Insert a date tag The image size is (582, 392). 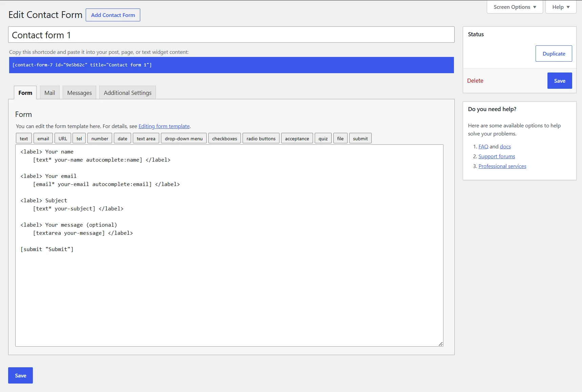123,138
